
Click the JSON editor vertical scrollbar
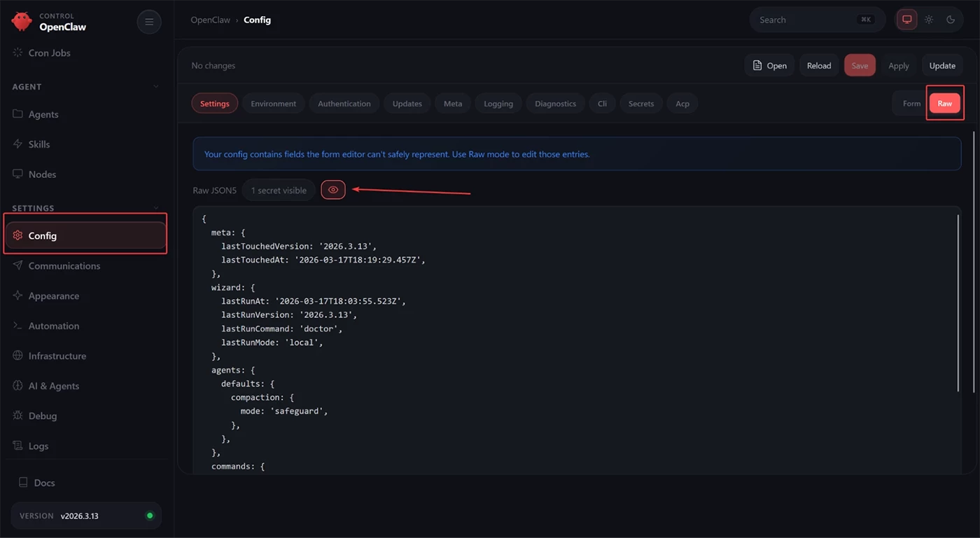tap(958, 303)
